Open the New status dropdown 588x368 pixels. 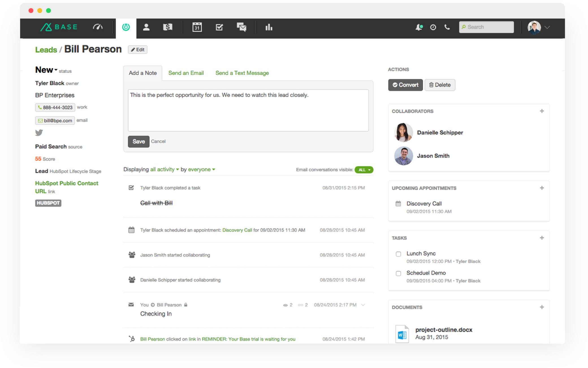click(46, 70)
